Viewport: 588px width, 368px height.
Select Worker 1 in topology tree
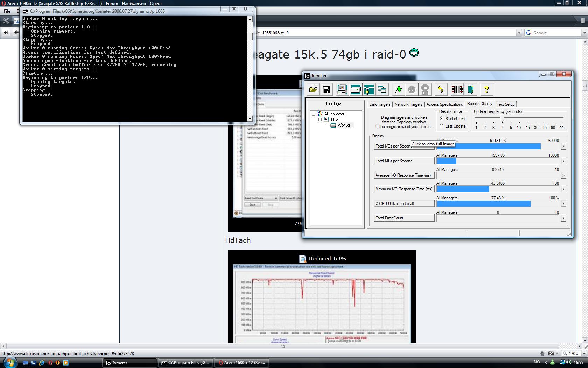pos(345,125)
